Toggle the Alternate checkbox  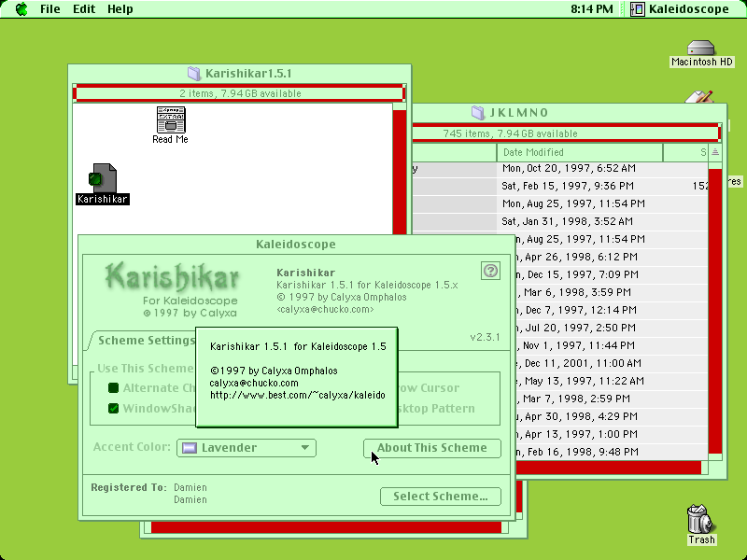[x=113, y=388]
